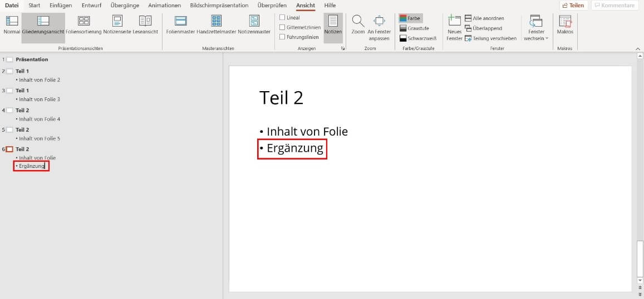This screenshot has width=644, height=299.
Task: Click vertical scrollbar up arrow
Action: click(x=639, y=56)
